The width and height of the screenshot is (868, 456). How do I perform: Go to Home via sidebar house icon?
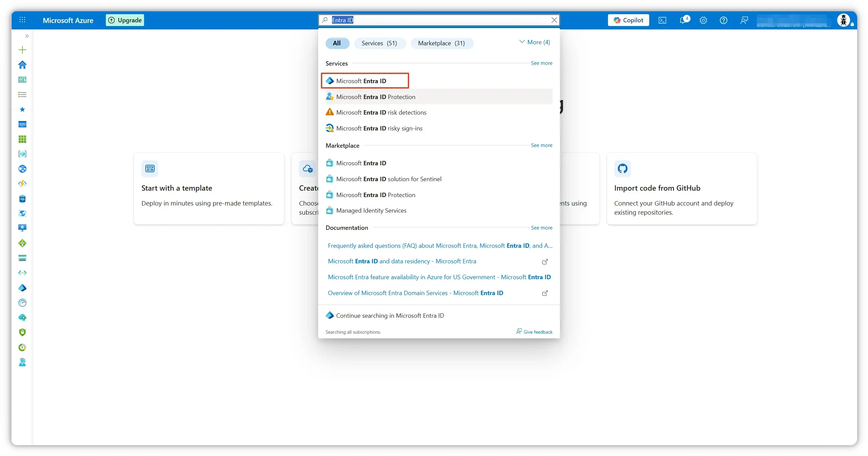pyautogui.click(x=22, y=65)
